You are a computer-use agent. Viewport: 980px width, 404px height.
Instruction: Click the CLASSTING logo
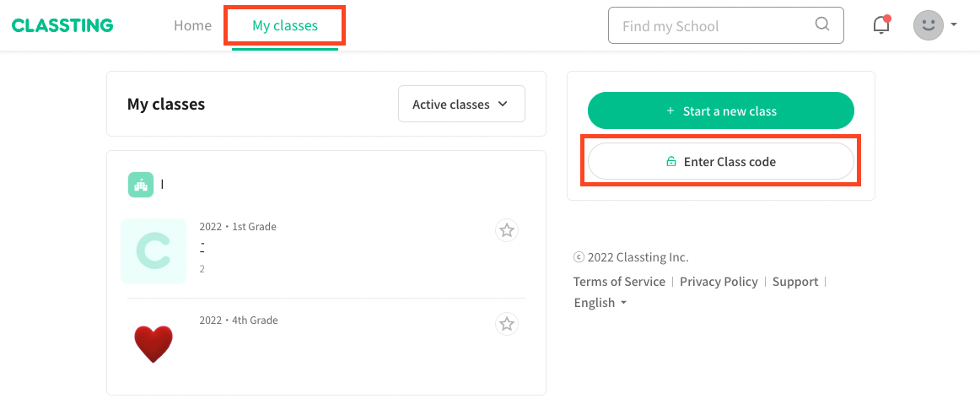62,25
